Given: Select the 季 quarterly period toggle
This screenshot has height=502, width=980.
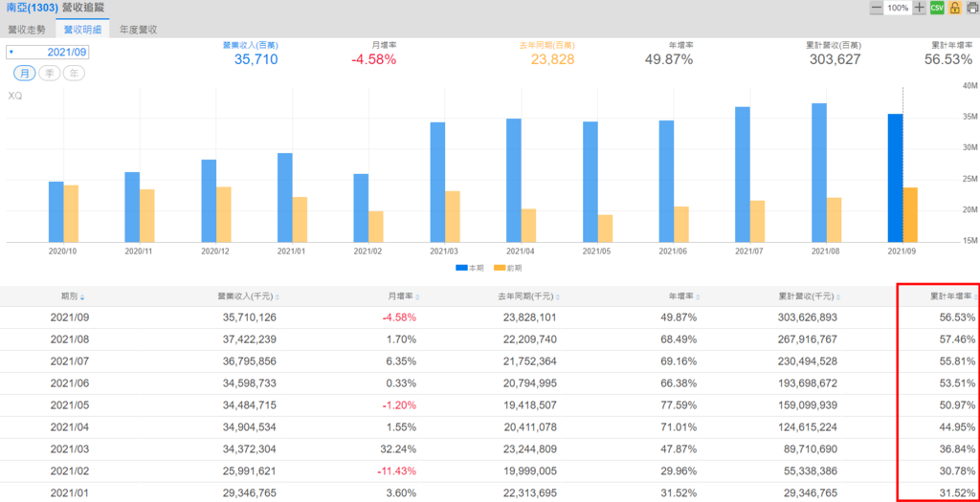Looking at the screenshot, I should click(50, 73).
